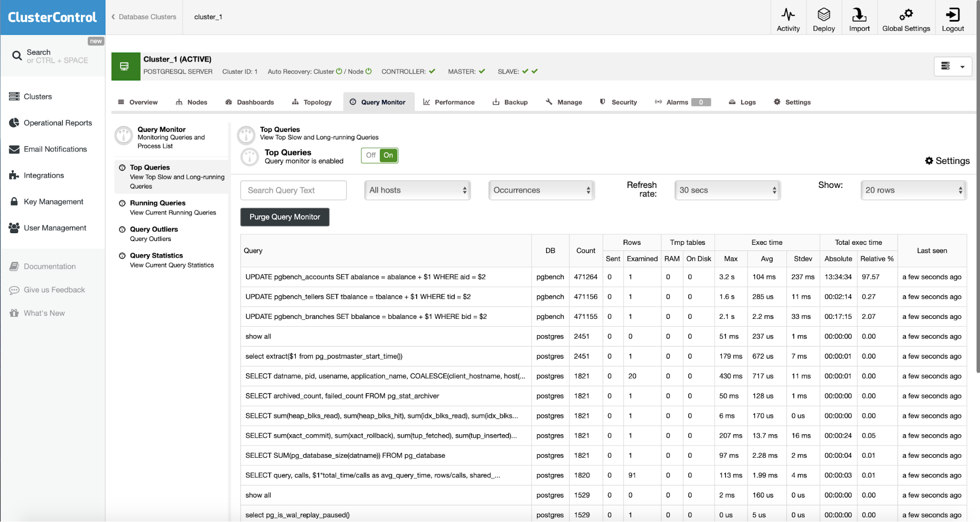Viewport: 980px width, 522px height.
Task: Click the green cluster server icon
Action: 126,66
